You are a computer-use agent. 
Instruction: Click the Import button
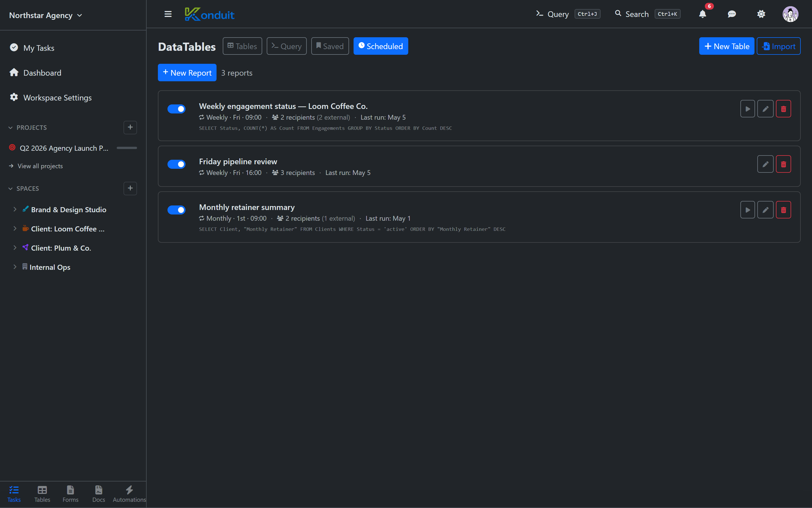[778, 46]
